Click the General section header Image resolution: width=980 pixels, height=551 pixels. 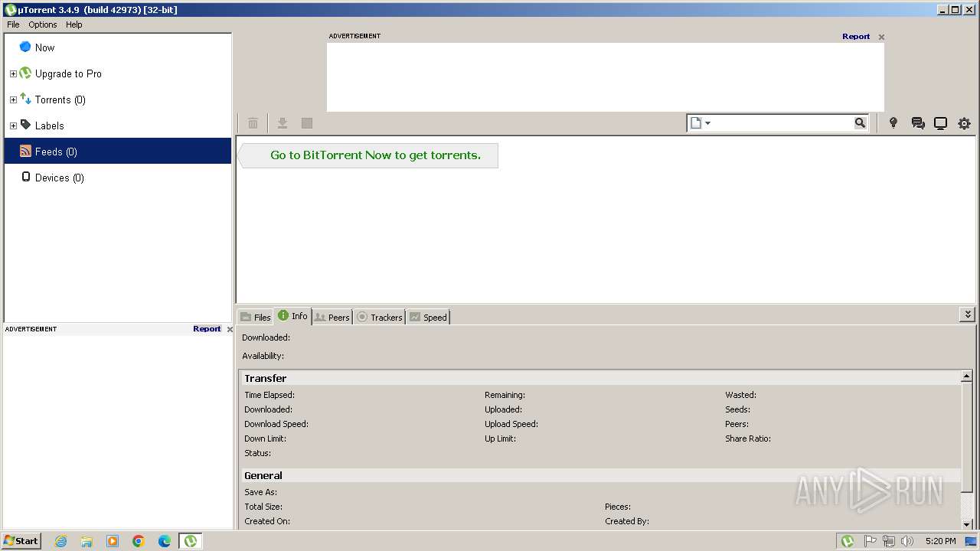[600, 475]
